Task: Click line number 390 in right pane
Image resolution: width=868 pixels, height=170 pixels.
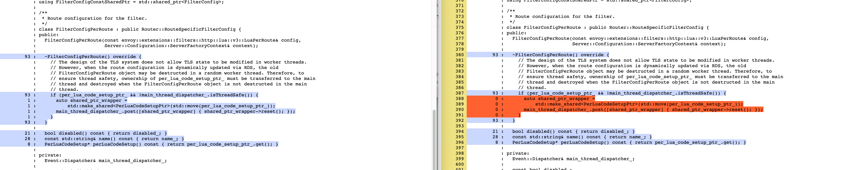Action: click(460, 110)
